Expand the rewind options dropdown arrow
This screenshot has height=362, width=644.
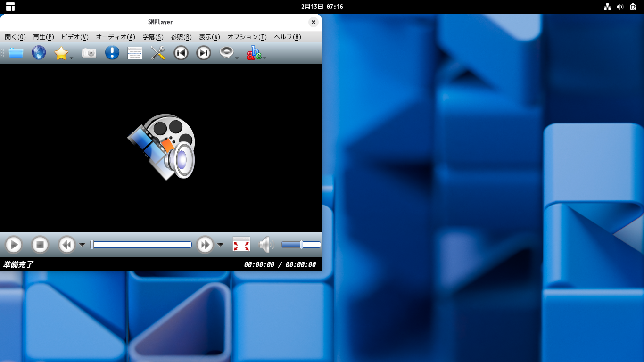(x=82, y=245)
